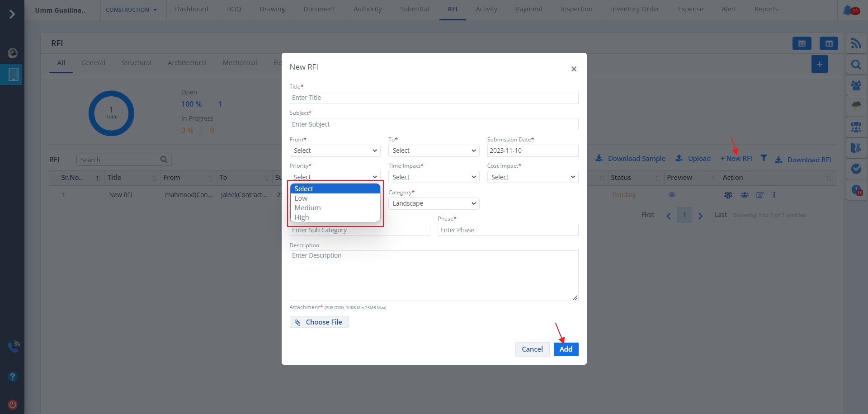Open the Submittal menu
This screenshot has width=868, height=414.
pyautogui.click(x=415, y=9)
